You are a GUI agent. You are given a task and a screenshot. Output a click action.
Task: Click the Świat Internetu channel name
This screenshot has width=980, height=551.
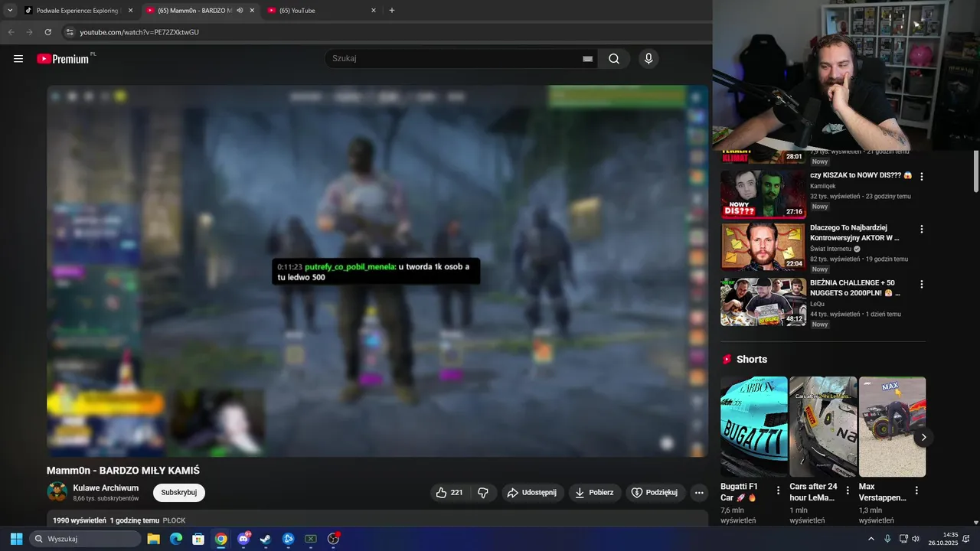831,249
